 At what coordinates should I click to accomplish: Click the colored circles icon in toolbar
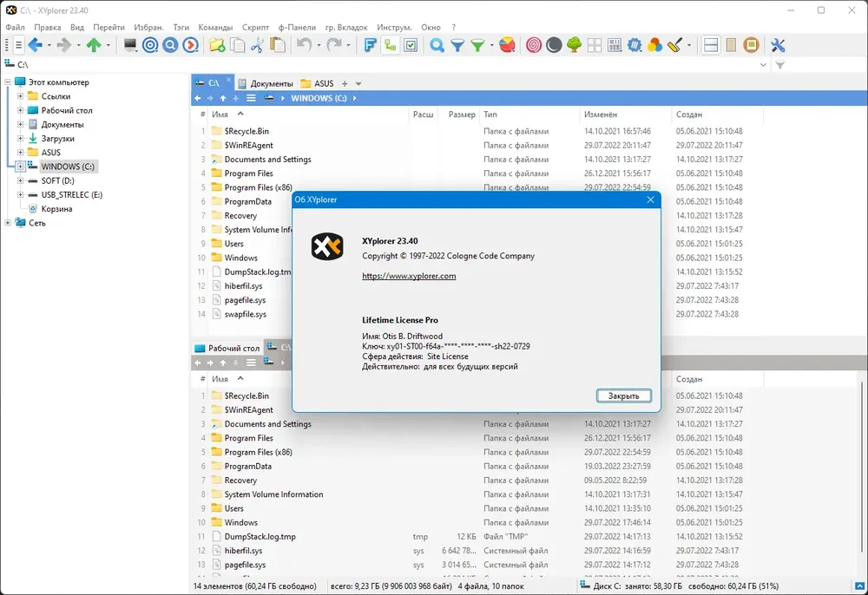point(654,45)
